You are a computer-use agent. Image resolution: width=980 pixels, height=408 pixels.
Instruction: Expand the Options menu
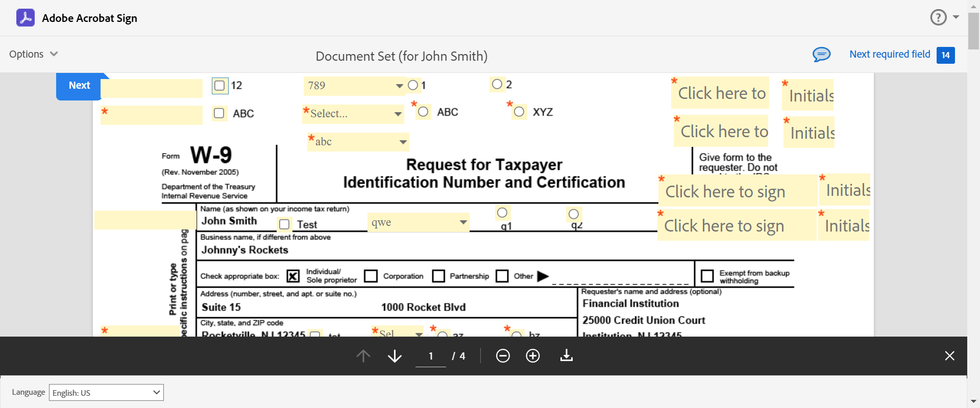(x=34, y=54)
